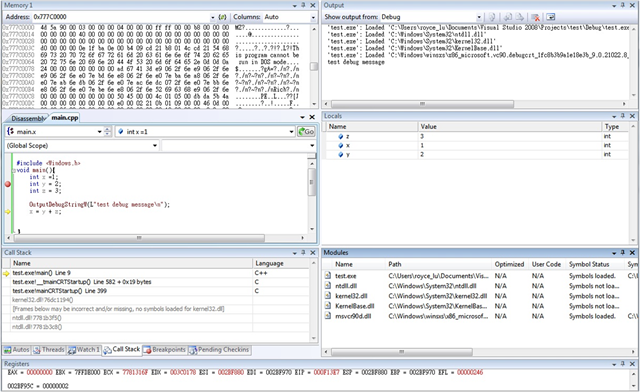Viewport: 640px width, 392px height.
Task: Switch to the main.cpp tab
Action: [64, 118]
